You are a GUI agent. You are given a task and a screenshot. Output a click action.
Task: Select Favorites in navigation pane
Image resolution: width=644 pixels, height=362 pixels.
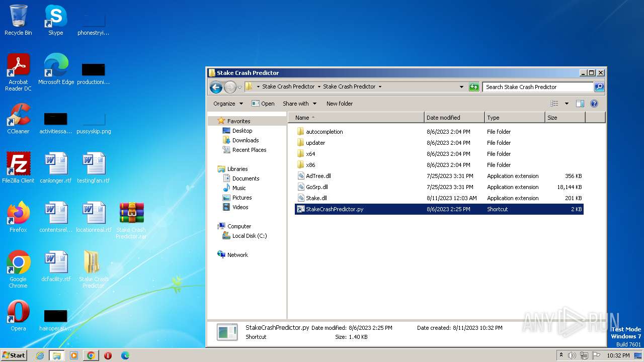tap(238, 121)
